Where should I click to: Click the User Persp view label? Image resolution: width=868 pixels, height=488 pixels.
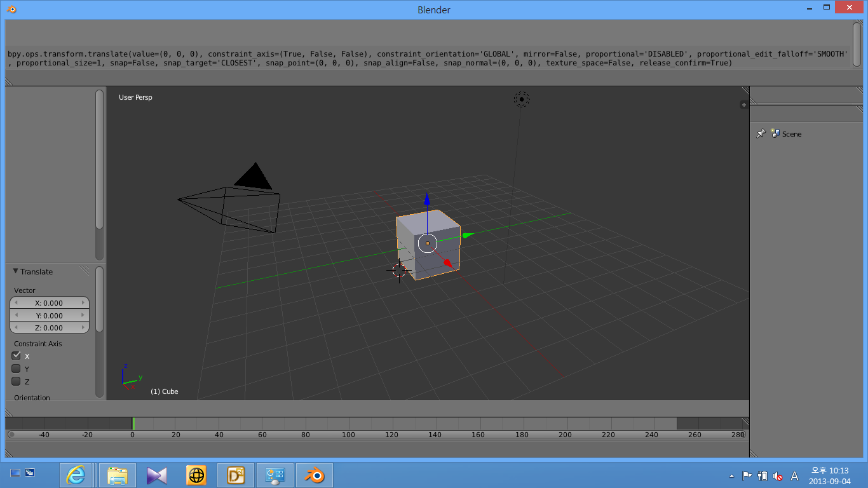(x=135, y=97)
